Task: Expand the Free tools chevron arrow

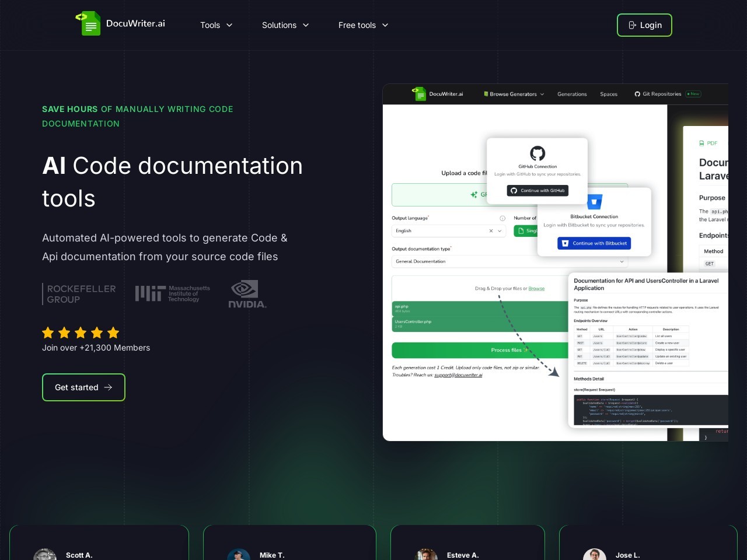Action: tap(385, 25)
